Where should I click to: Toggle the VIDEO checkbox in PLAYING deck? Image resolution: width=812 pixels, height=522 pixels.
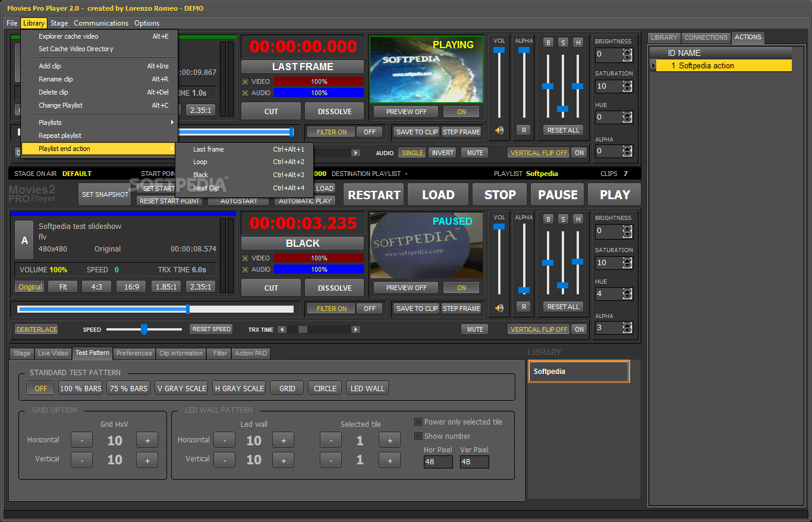coord(246,81)
